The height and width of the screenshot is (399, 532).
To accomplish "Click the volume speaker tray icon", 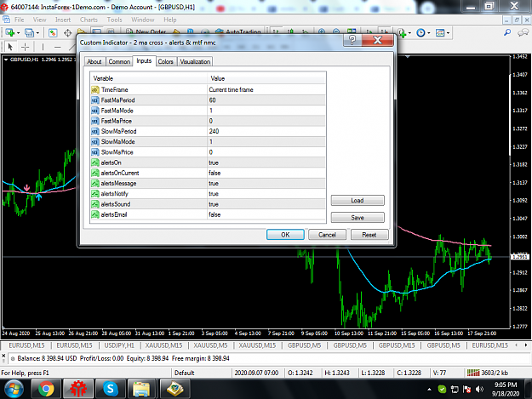I will tap(479, 389).
